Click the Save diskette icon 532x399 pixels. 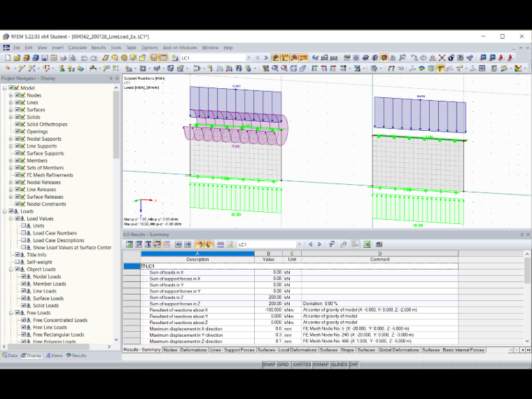point(44,58)
